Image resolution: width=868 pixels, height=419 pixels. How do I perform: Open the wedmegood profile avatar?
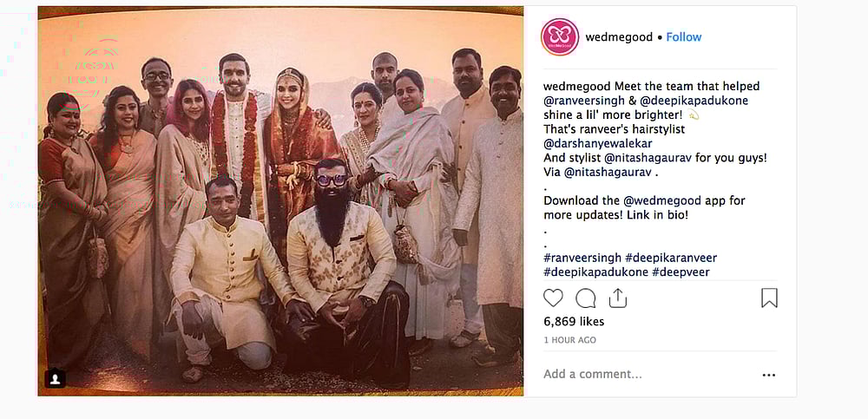point(559,37)
